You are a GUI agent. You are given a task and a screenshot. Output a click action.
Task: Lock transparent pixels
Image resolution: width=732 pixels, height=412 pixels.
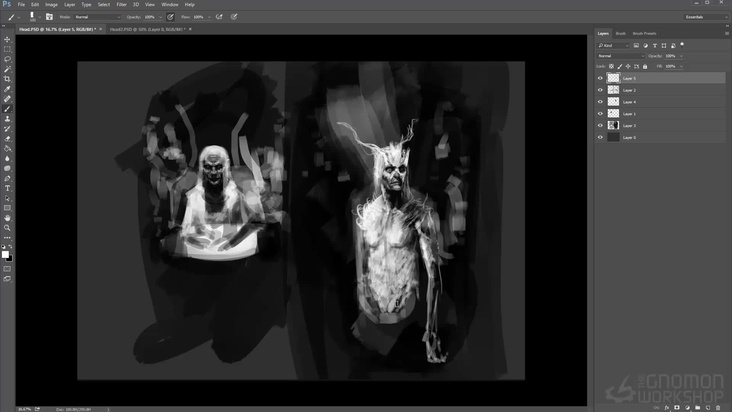click(x=611, y=66)
